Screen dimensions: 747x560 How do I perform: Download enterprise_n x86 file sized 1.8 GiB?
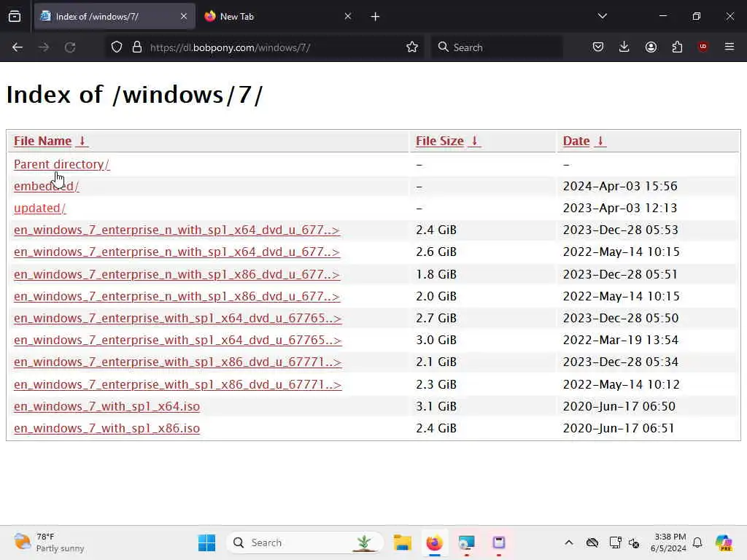point(177,274)
